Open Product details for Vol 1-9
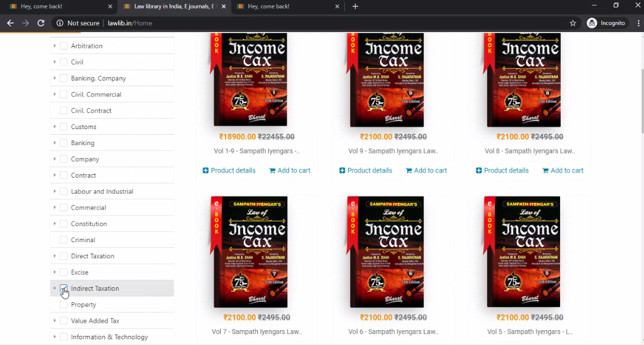This screenshot has height=345, width=644. (x=229, y=170)
